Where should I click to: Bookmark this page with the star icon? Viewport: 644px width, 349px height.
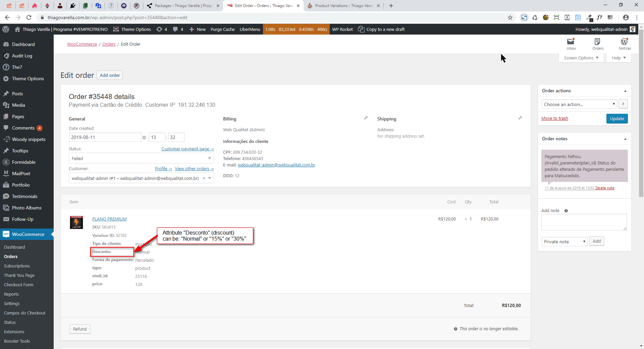[510, 17]
